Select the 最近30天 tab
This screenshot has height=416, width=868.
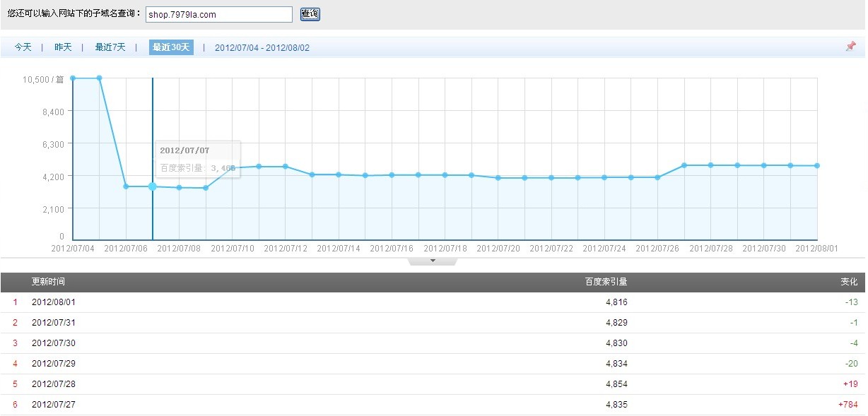click(171, 47)
